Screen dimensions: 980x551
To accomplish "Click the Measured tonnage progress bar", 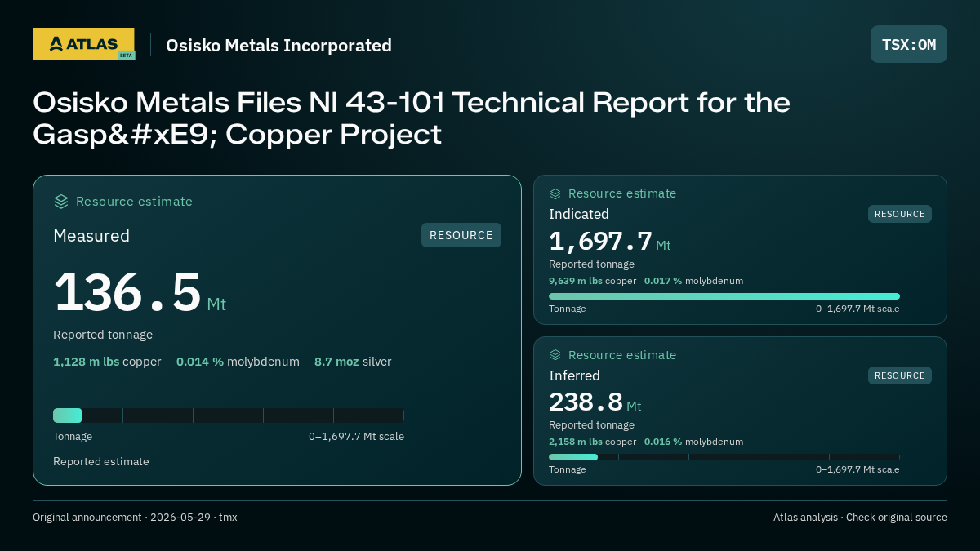I will click(229, 415).
